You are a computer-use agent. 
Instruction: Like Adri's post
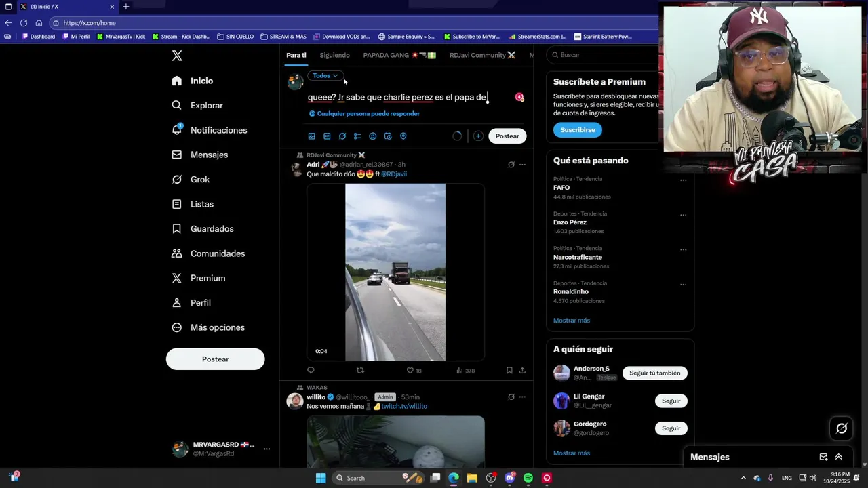tap(414, 371)
